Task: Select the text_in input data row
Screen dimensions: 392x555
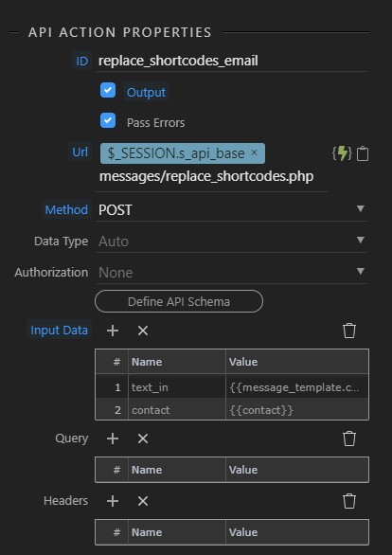Action: pyautogui.click(x=232, y=386)
